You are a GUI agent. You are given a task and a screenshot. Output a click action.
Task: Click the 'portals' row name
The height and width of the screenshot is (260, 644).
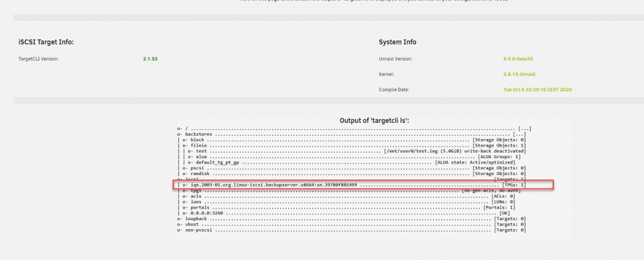coord(200,207)
